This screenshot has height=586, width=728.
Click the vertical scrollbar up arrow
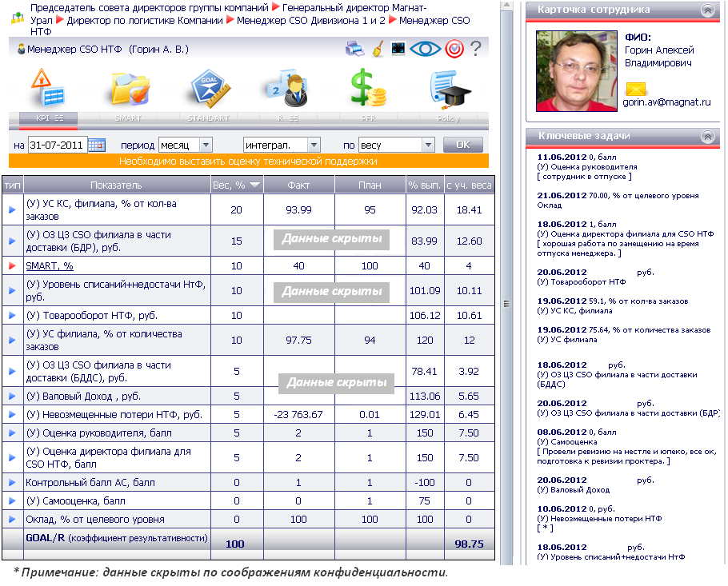click(506, 6)
